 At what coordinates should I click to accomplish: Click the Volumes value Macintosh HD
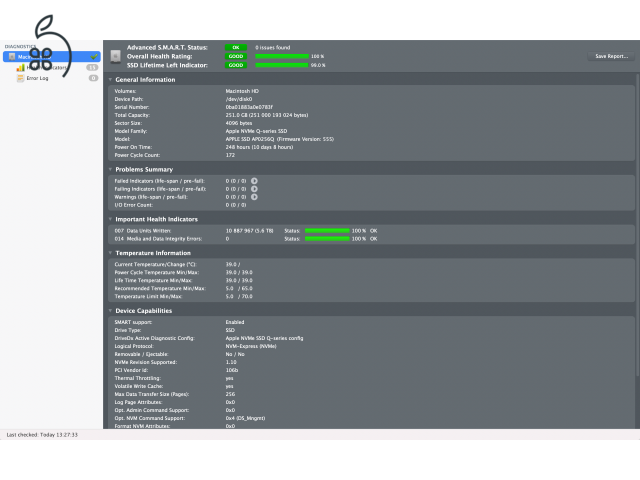tap(242, 91)
